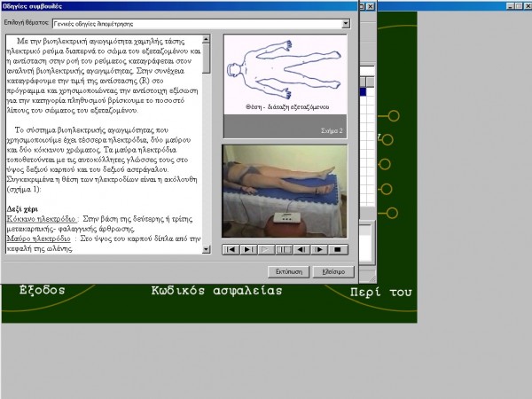
Task: Click the Δεξί χέρι bold heading
Action: [x=22, y=209]
